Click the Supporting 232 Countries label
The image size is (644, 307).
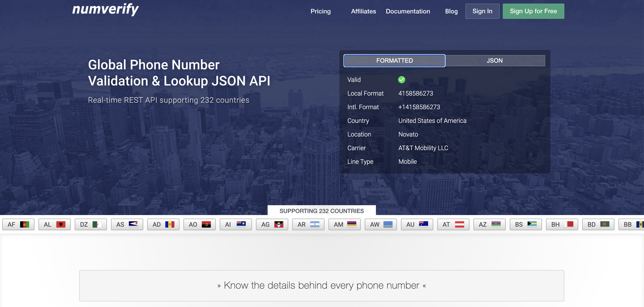[x=322, y=211]
